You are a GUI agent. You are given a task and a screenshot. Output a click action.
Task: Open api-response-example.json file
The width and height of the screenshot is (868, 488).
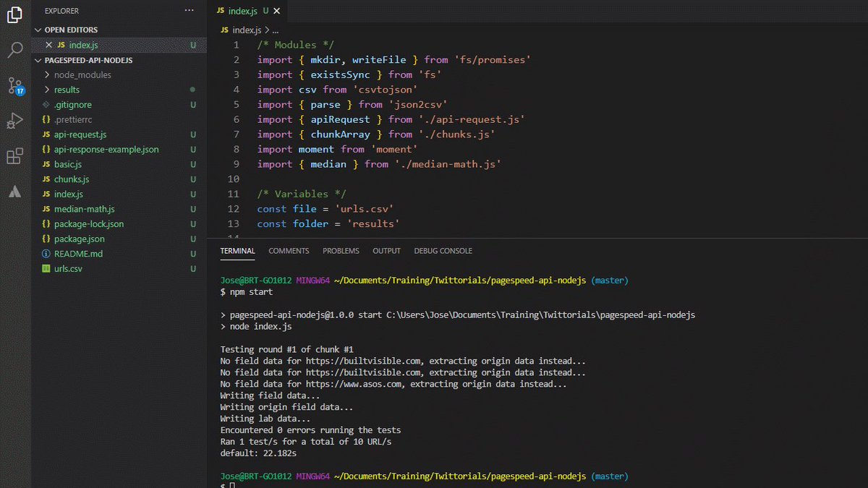click(106, 150)
